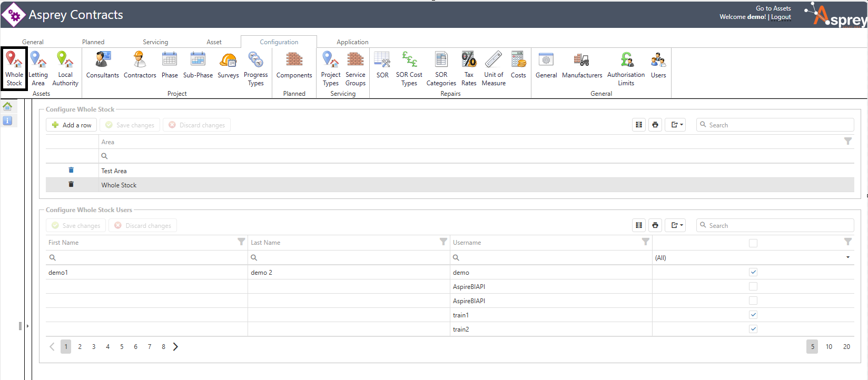
Task: Click the Add a row button
Action: pyautogui.click(x=72, y=125)
